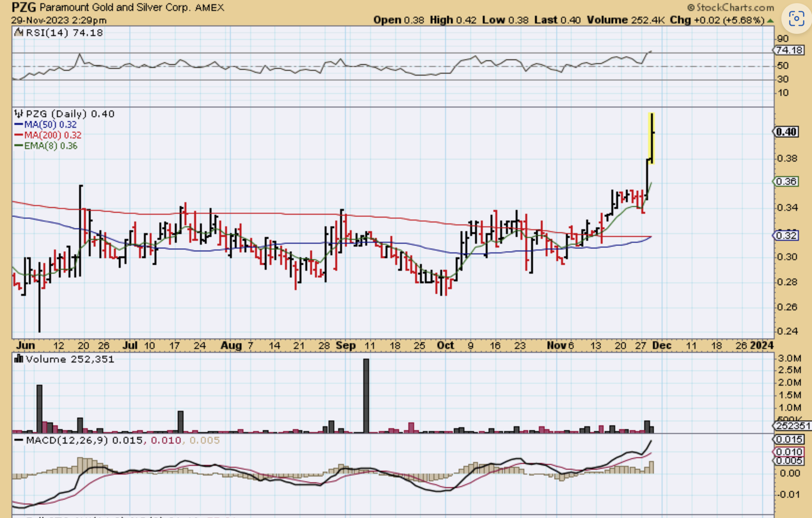Click the RSI indicator mountain icon
Image resolution: width=812 pixels, height=518 pixels.
(19, 33)
